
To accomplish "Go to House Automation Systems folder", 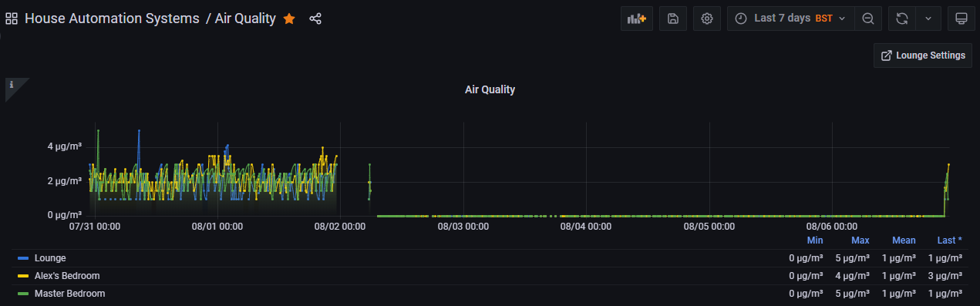I will pyautogui.click(x=112, y=18).
